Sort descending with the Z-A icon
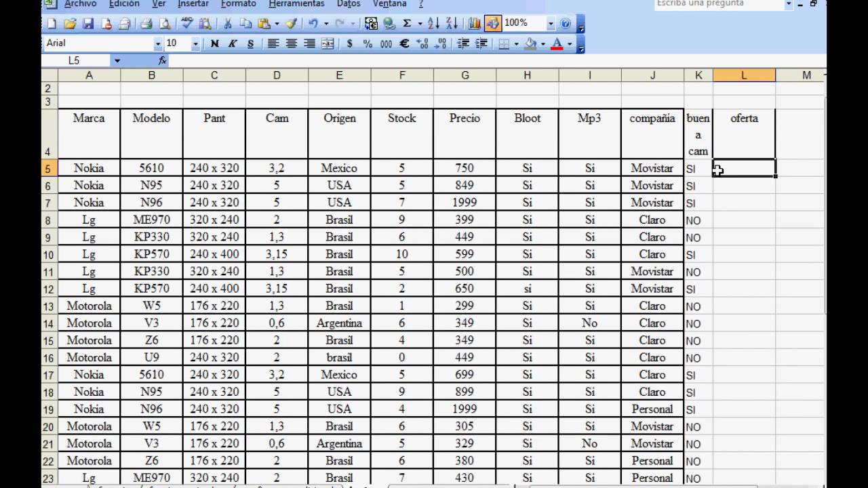 (452, 24)
